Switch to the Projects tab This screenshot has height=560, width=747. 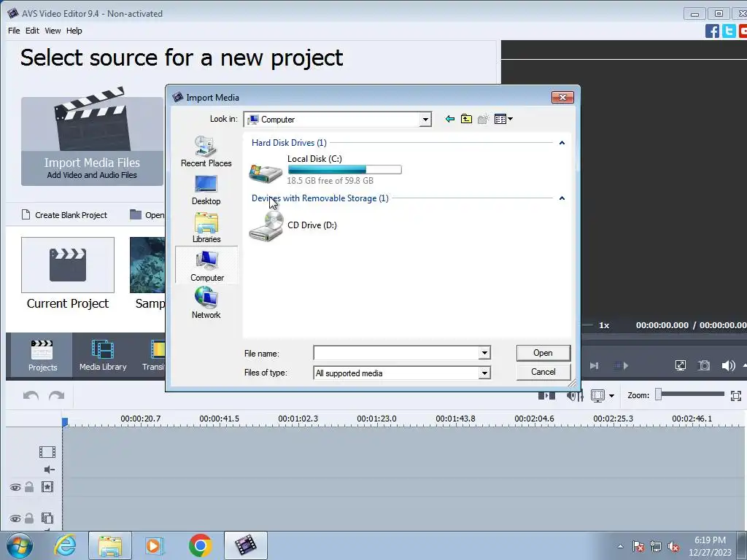point(42,355)
